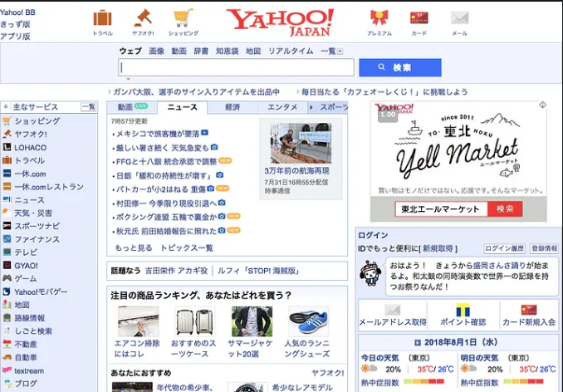Click the メールアドレス取得 envelope icon
The image size is (563, 392).
pyautogui.click(x=392, y=310)
